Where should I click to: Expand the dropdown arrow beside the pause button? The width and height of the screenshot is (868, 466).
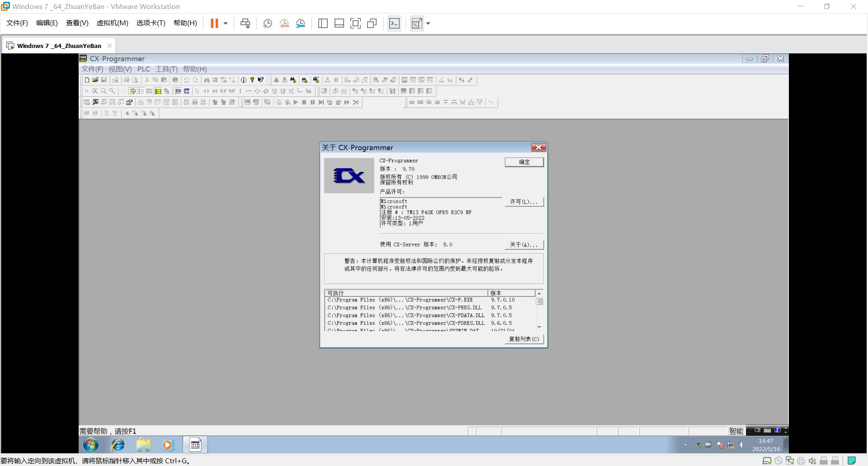coord(226,24)
